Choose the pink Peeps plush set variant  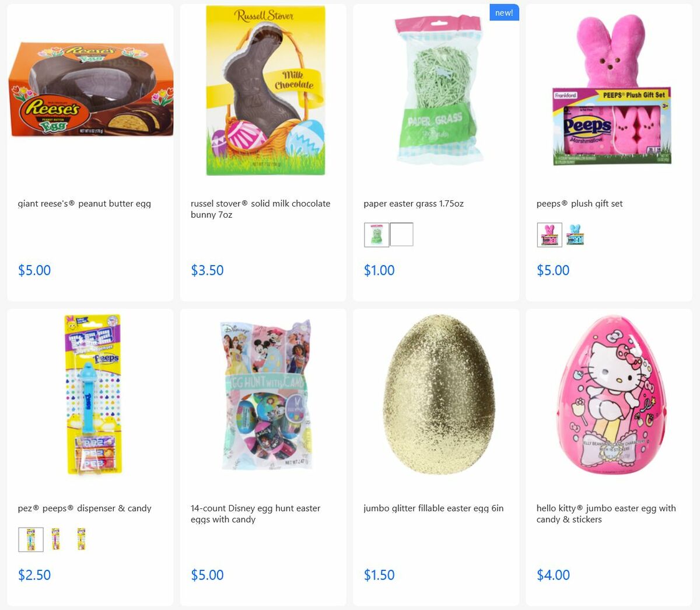549,234
